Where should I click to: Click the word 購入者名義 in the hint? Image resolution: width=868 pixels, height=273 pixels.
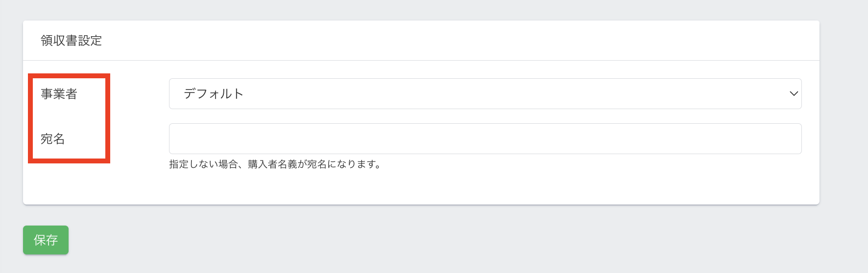[x=272, y=164]
